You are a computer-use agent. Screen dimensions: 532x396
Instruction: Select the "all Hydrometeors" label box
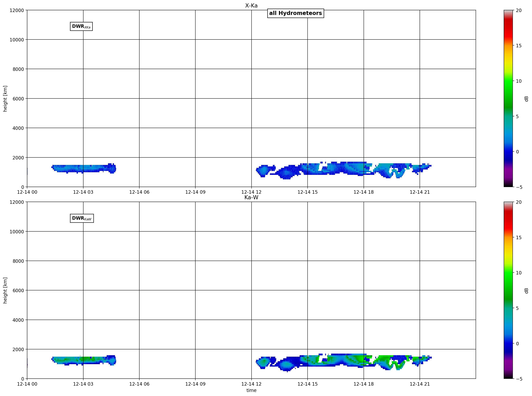coord(296,13)
